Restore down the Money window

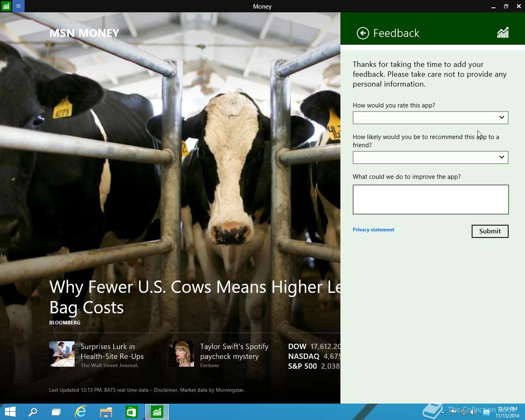tap(506, 6)
